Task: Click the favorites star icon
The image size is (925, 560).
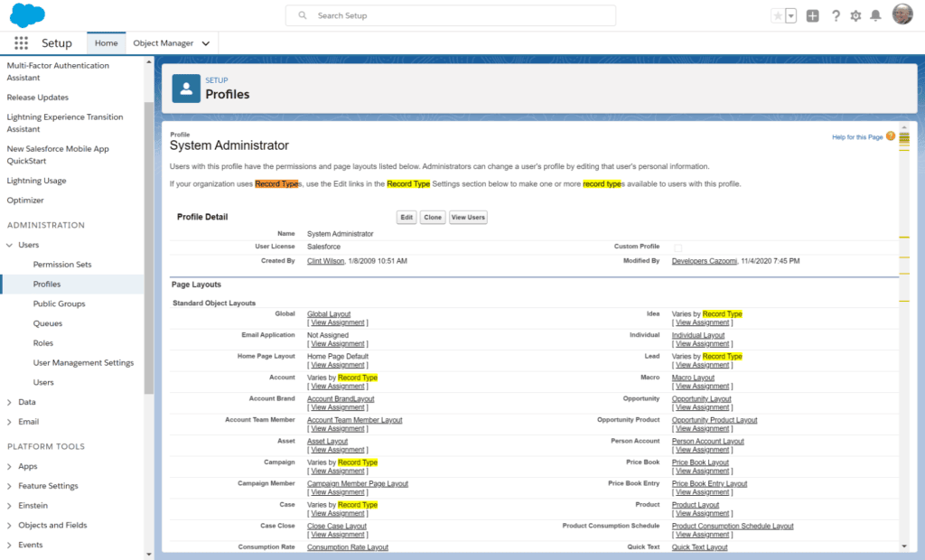Action: (778, 15)
